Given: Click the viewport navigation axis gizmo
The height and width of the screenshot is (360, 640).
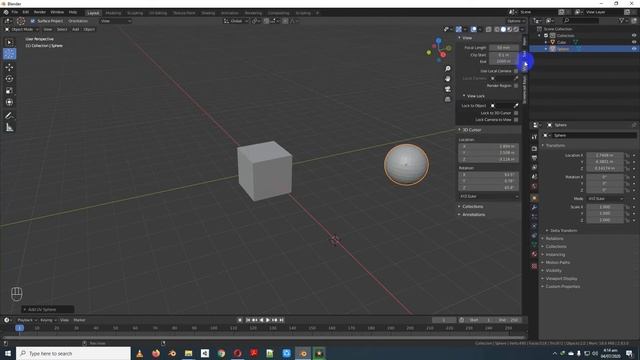Looking at the screenshot, I should (439, 50).
